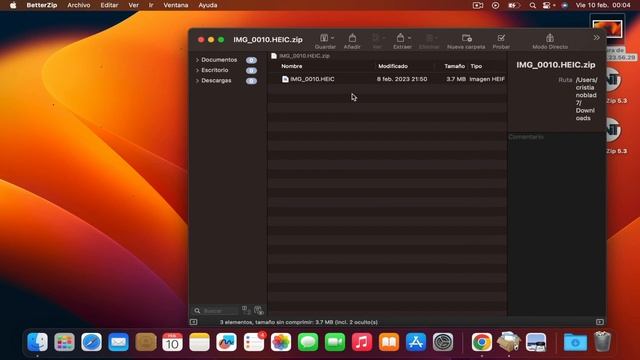The width and height of the screenshot is (640, 360).
Task: Open Google Chrome from the Dock
Action: [x=482, y=342]
